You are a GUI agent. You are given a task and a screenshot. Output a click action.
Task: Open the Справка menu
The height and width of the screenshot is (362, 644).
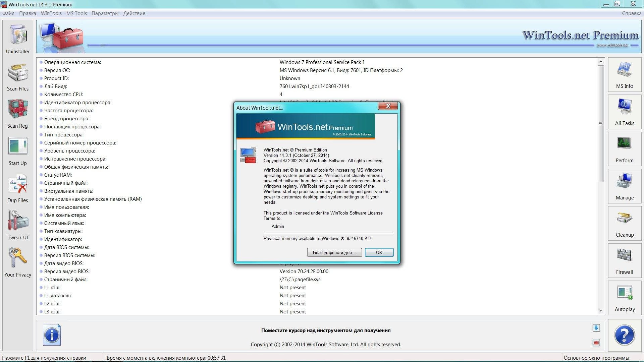(x=632, y=13)
